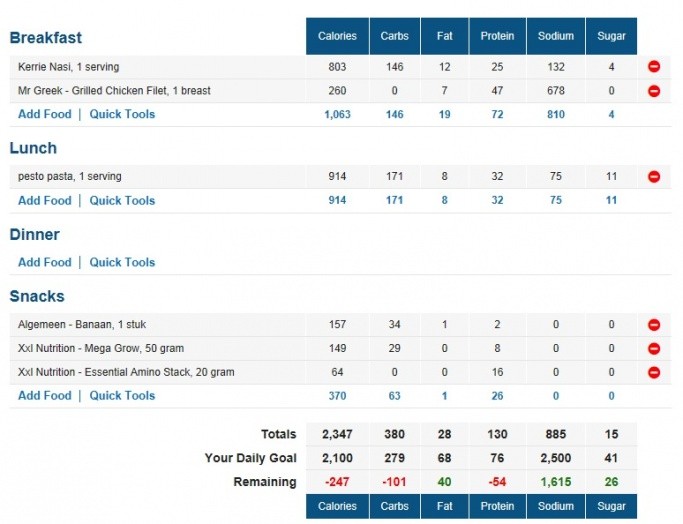Click the top Sodium column header
This screenshot has height=524, width=683.
556,36
